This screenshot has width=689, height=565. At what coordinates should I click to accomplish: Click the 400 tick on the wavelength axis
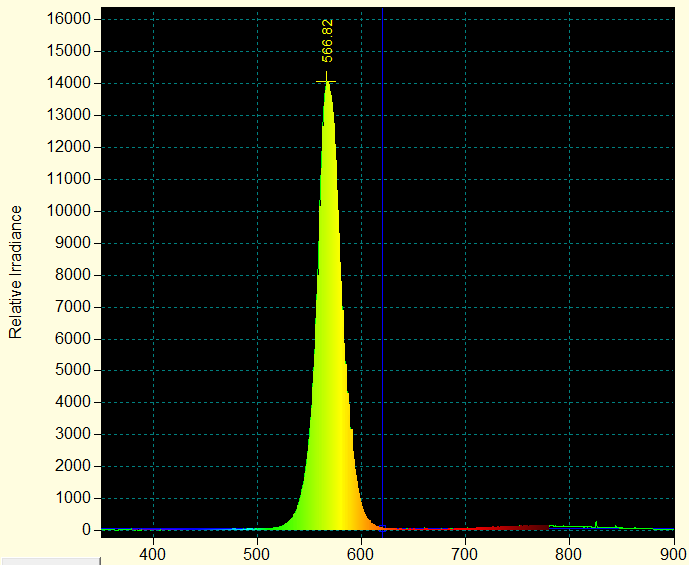tap(153, 551)
